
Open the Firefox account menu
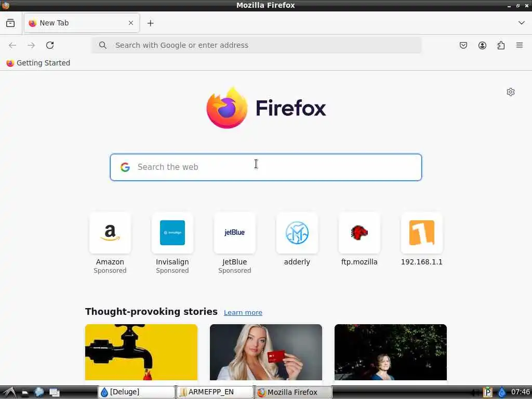point(482,45)
